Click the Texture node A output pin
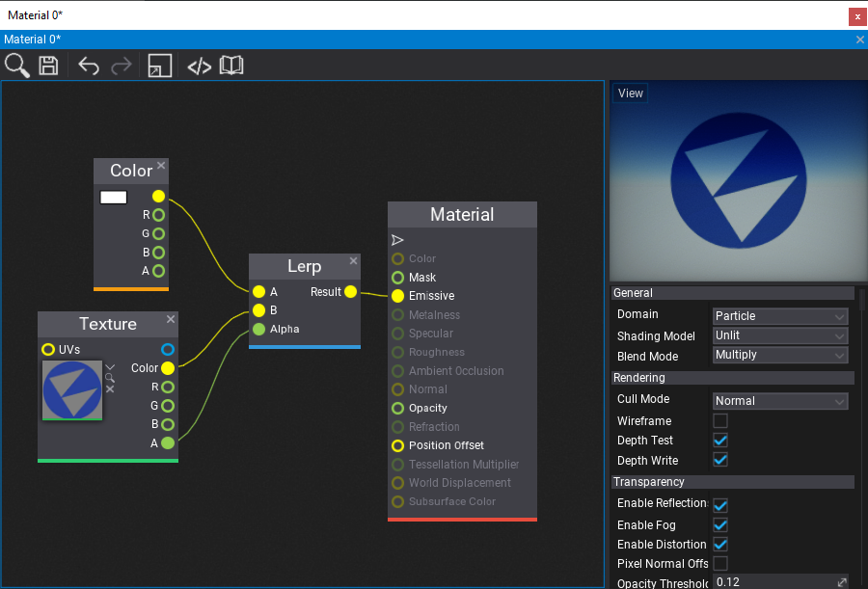The height and width of the screenshot is (589, 868). [168, 442]
